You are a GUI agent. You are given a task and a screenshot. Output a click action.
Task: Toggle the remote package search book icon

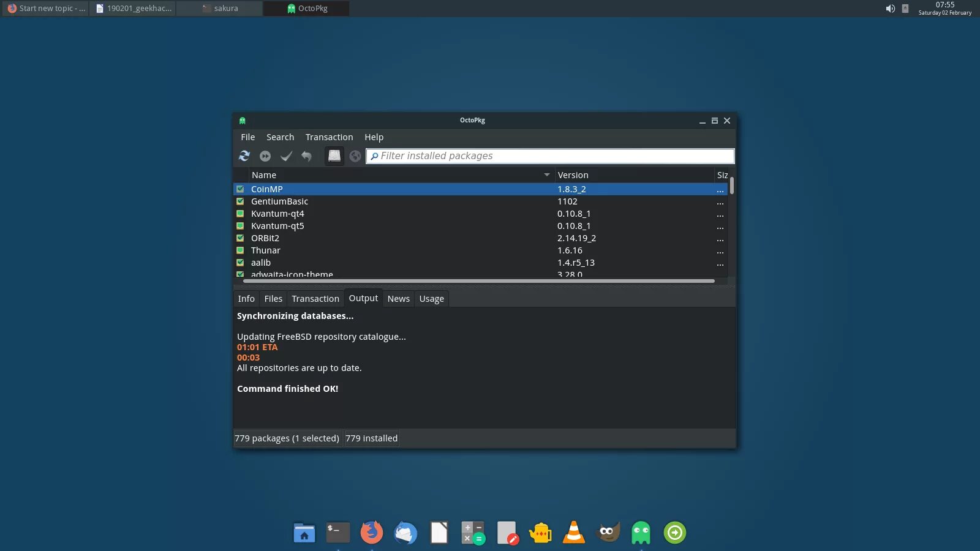[x=334, y=156]
